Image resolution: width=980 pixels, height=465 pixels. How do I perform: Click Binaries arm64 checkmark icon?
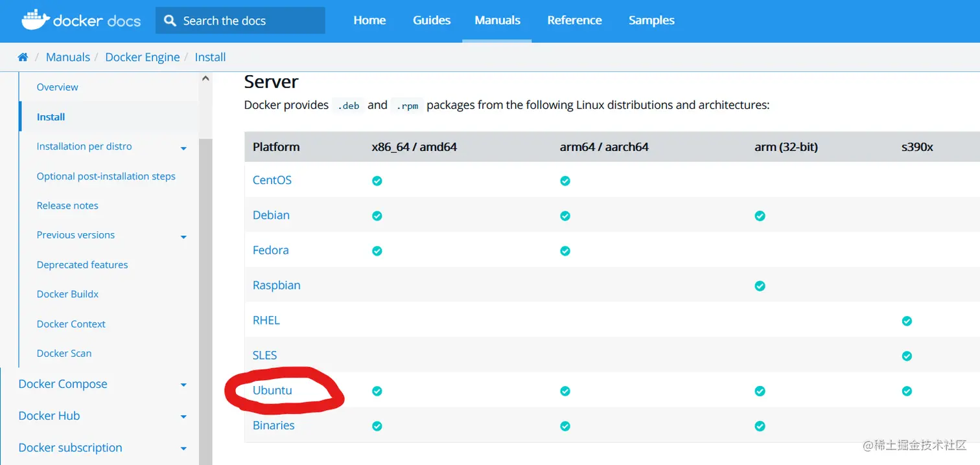click(565, 426)
